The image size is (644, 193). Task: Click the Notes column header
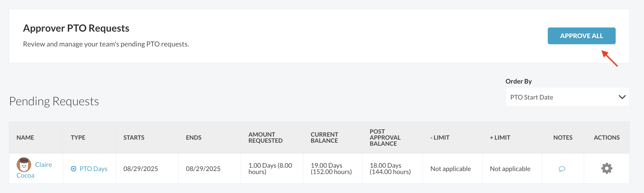(563, 137)
